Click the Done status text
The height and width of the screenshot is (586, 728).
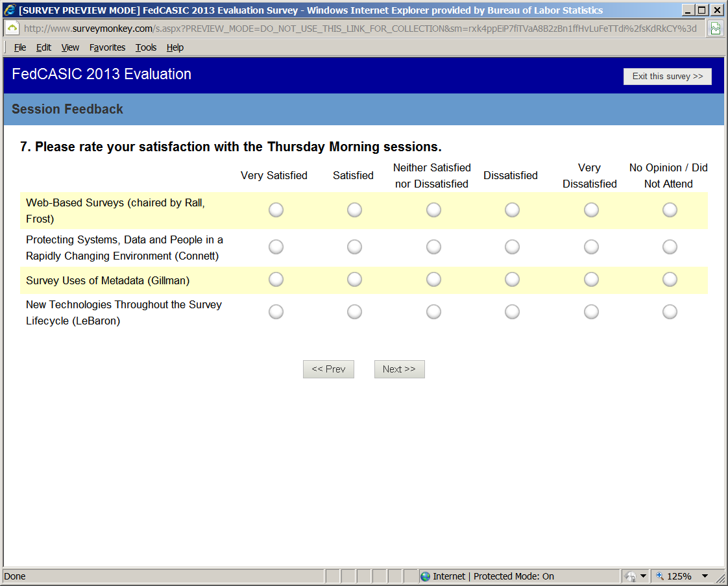point(15,576)
